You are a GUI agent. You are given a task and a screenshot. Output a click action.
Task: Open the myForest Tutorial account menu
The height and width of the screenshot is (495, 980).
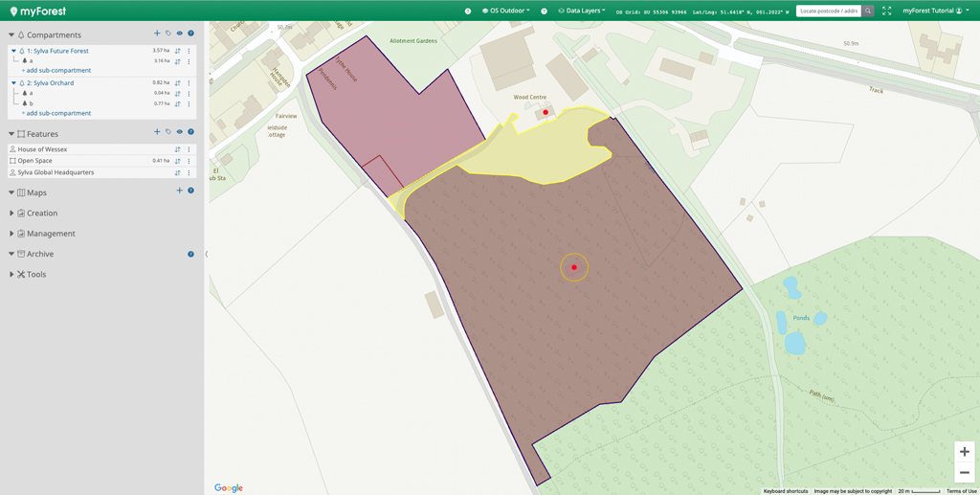(936, 11)
